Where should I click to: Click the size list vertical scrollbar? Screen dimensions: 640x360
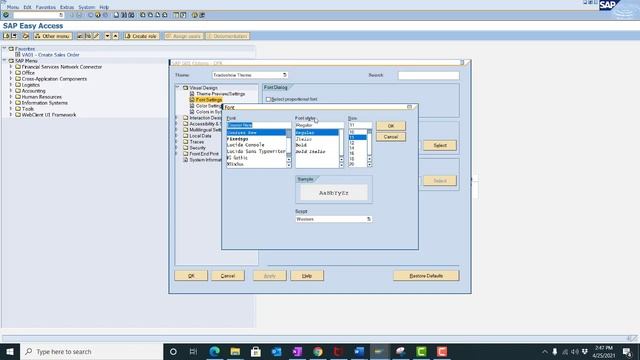tap(369, 148)
